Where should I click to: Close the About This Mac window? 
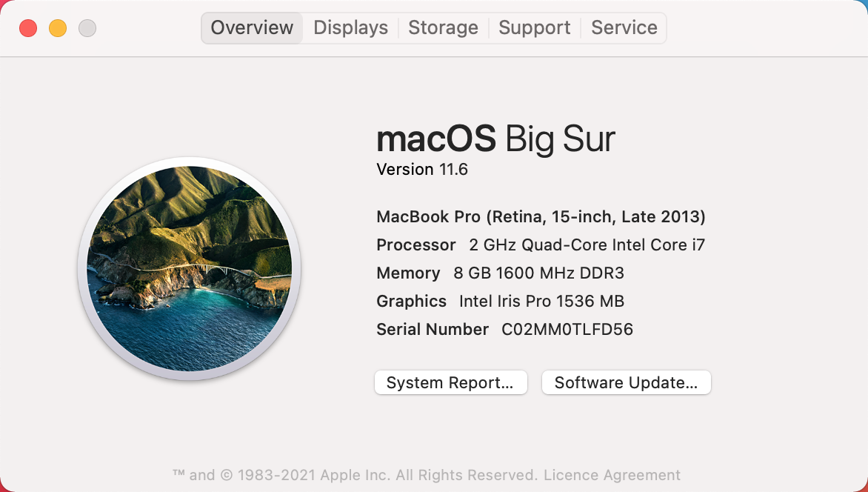pyautogui.click(x=28, y=28)
